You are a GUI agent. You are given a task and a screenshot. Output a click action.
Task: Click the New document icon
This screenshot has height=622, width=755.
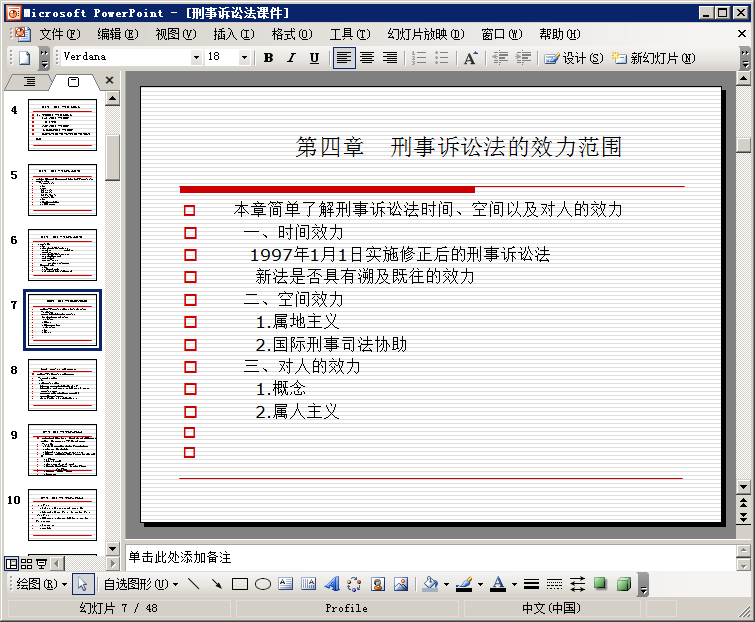pos(25,58)
